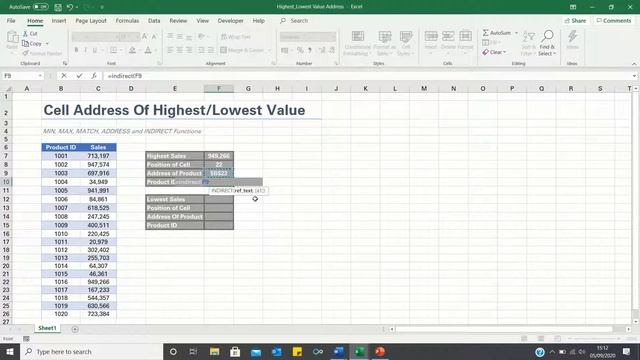Open Cell Styles gallery
Image resolution: width=640 pixels, height=360 pixels.
pyautogui.click(x=406, y=43)
